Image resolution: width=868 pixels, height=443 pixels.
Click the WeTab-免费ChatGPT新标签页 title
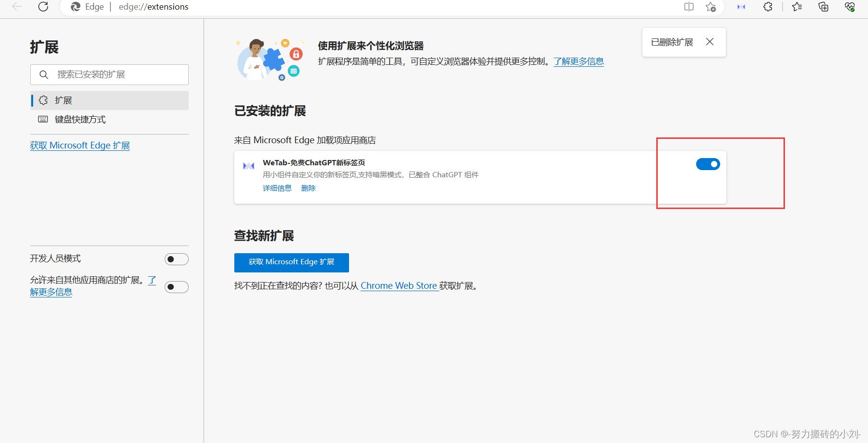[x=314, y=163]
